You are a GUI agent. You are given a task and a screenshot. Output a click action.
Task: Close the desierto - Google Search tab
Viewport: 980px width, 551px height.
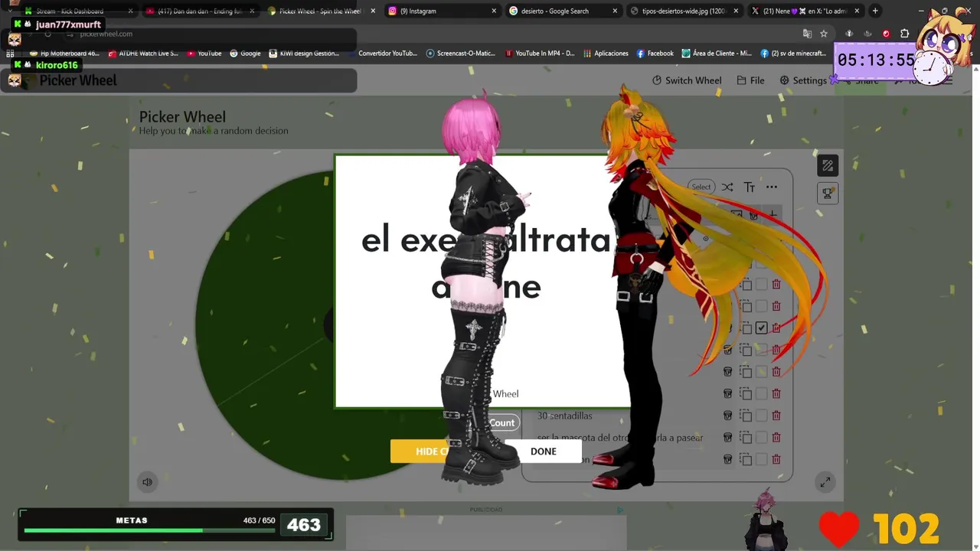click(x=615, y=11)
